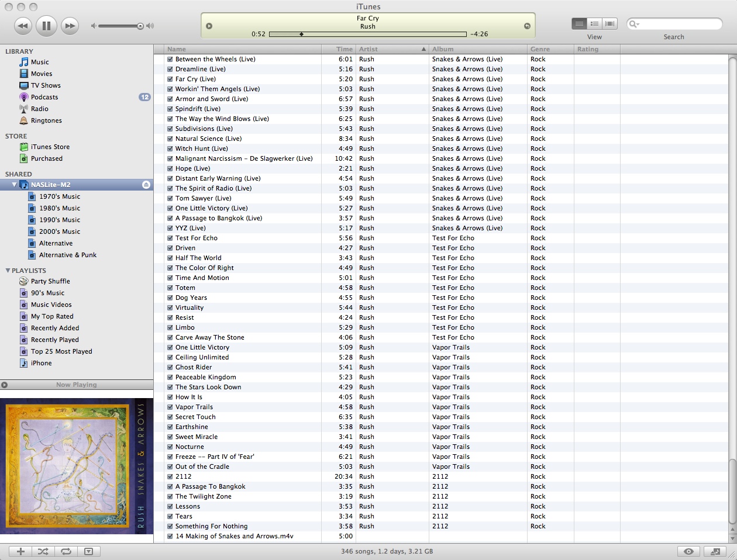Click the bottom-right remote speakers button

[x=715, y=551]
